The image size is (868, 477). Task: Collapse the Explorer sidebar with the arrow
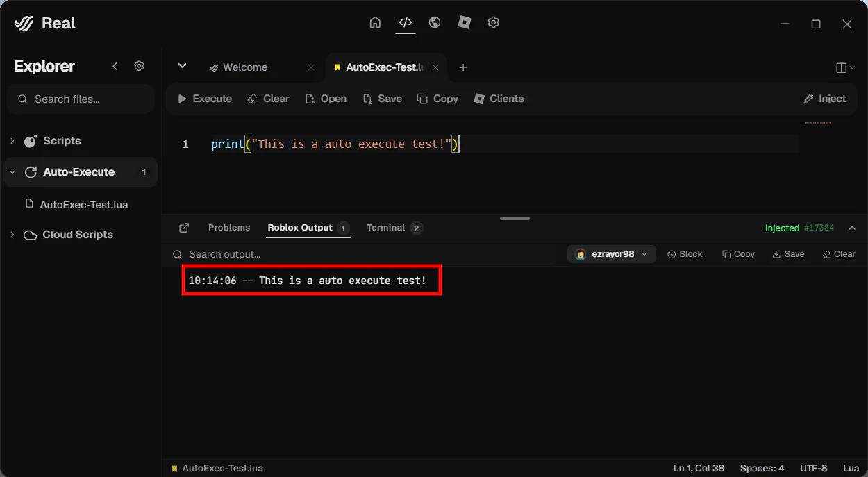115,66
